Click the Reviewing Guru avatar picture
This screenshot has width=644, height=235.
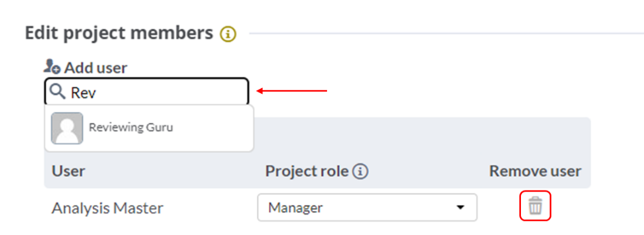[66, 128]
